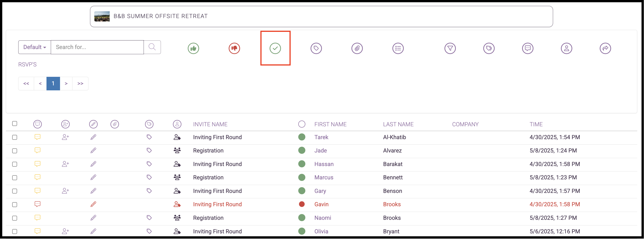The image size is (644, 239).
Task: Click tag icon in Hassan Barakat row
Action: (x=149, y=164)
